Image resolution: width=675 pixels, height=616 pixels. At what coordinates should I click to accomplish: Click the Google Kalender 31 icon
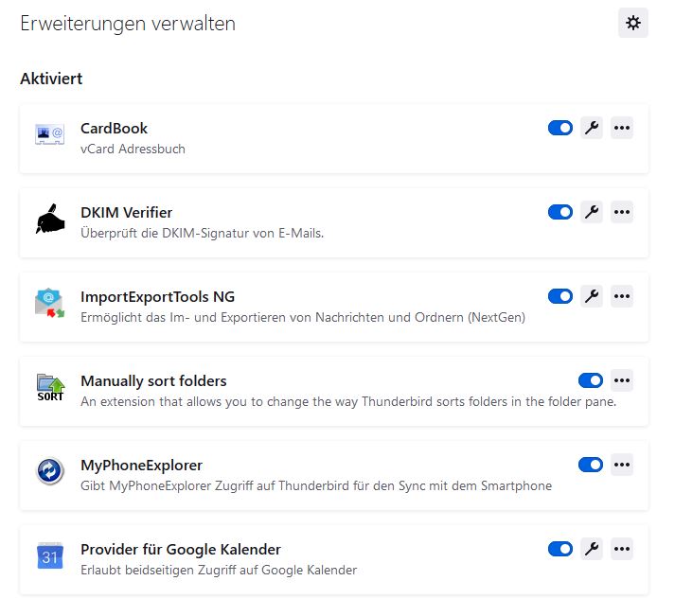tap(49, 556)
